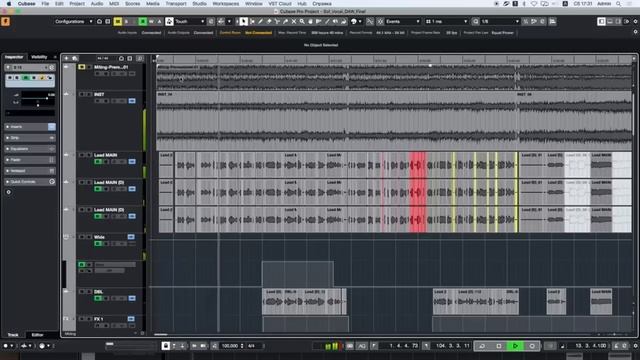Expand the Equalizers inspector section
Image resolution: width=640 pixels, height=360 pixels.
(30, 149)
